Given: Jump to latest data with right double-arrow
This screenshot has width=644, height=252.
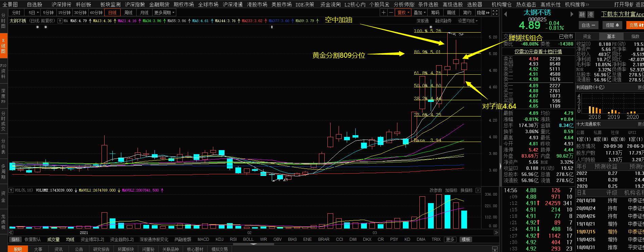Looking at the screenshot, I should point(496,233).
